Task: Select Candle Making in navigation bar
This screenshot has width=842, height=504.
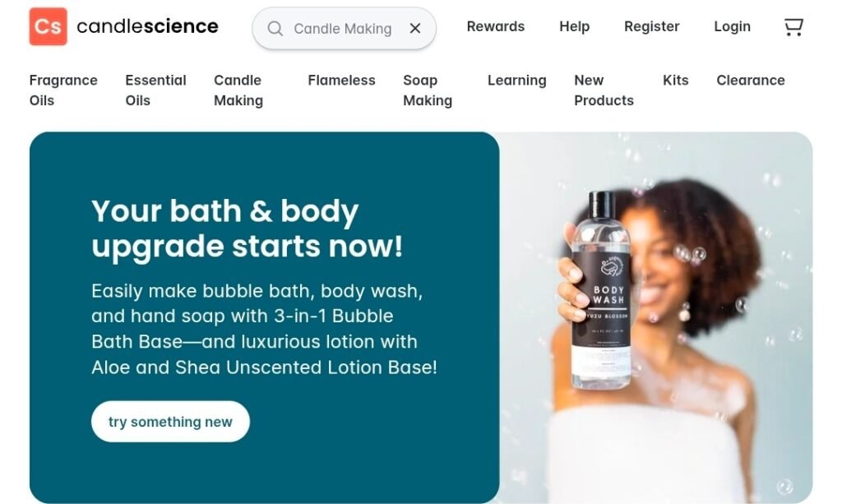Action: pyautogui.click(x=238, y=90)
